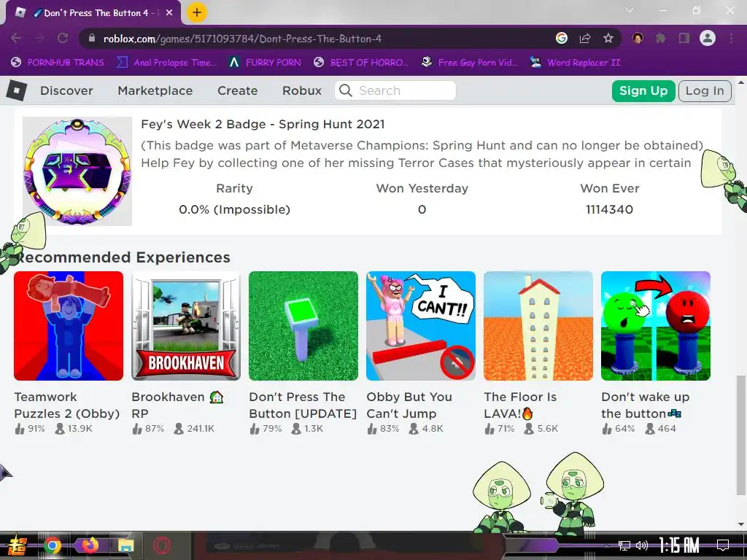The width and height of the screenshot is (747, 560).
Task: Click the 1:15 AM taskbar clock
Action: point(679,545)
